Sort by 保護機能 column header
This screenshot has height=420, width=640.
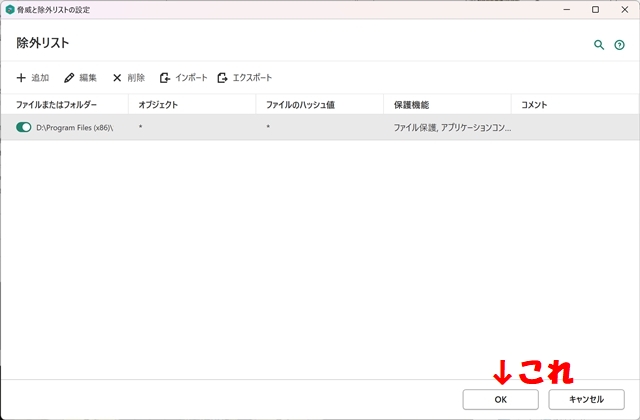(411, 105)
